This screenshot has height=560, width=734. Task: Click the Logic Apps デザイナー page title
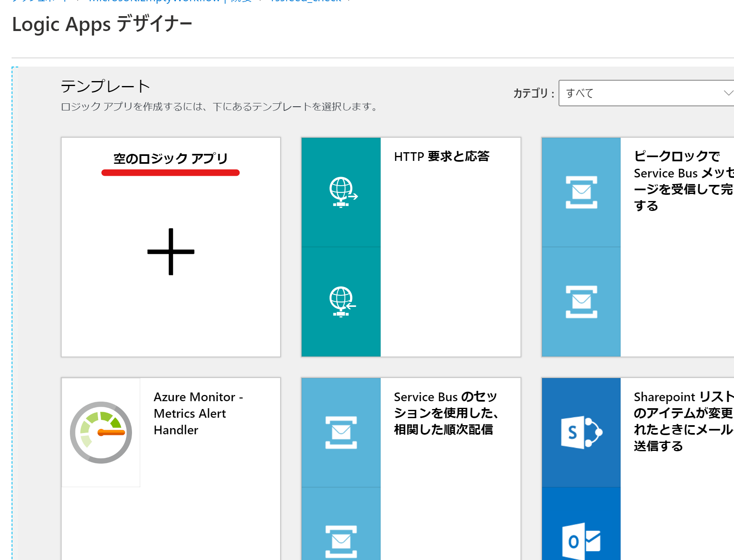pos(102,24)
